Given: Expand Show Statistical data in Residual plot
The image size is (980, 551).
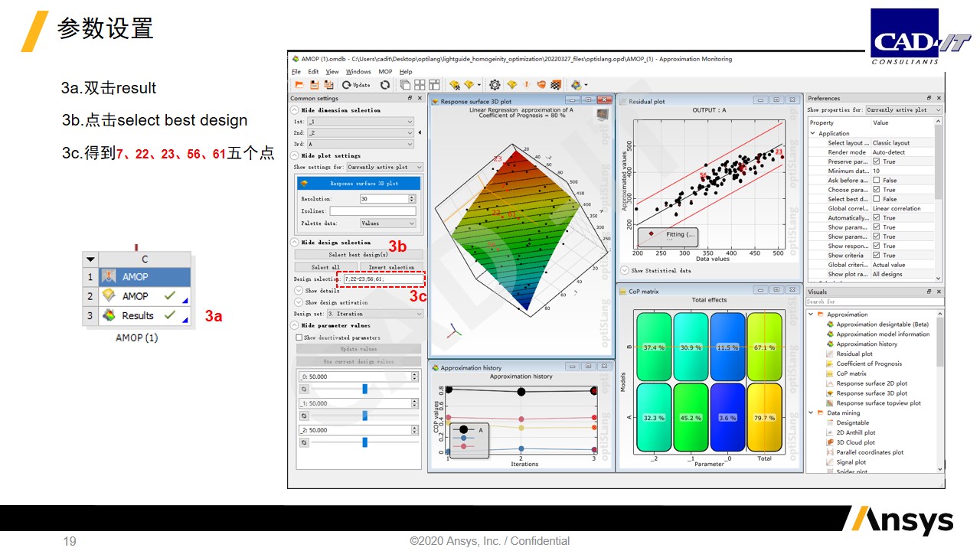Looking at the screenshot, I should tap(626, 270).
